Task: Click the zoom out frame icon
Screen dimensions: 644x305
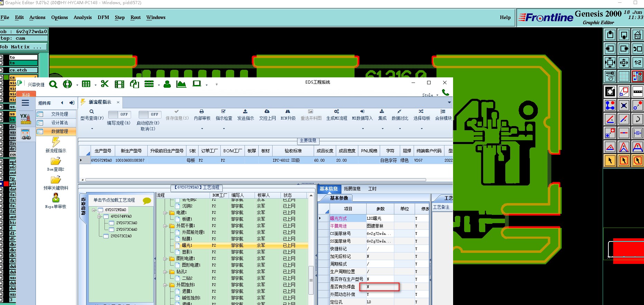Action: pyautogui.click(x=624, y=63)
